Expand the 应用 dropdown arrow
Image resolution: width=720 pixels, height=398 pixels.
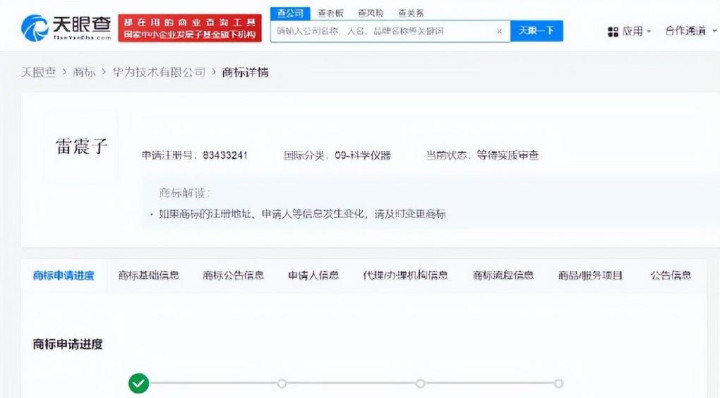649,32
